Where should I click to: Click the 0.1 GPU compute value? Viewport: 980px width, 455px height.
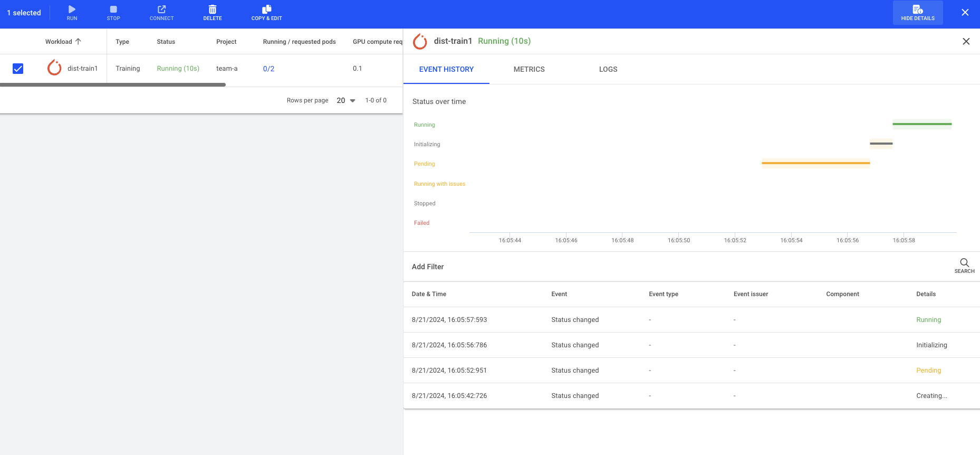(358, 69)
